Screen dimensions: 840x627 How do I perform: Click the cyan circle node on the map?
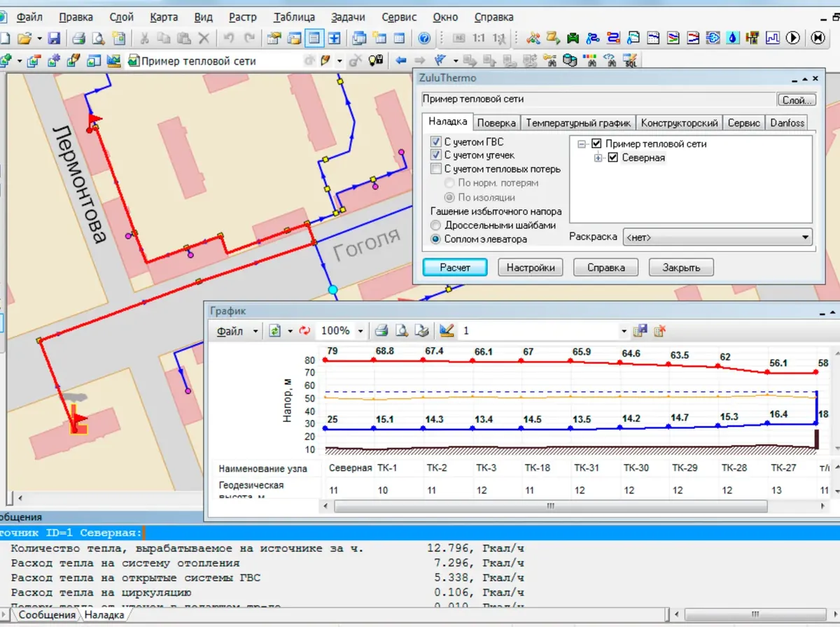pyautogui.click(x=332, y=289)
